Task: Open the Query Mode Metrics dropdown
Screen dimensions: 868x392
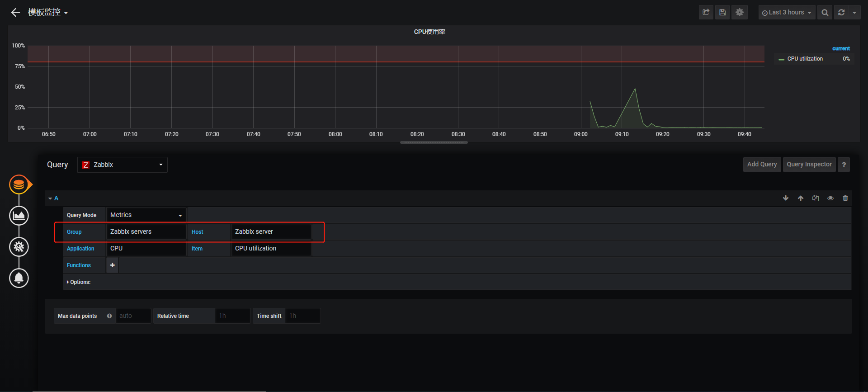Action: click(146, 215)
